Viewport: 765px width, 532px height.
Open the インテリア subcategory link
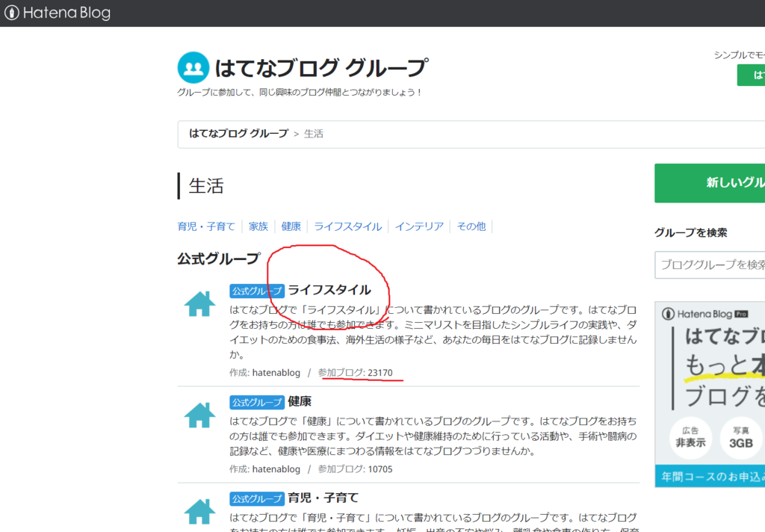click(419, 226)
